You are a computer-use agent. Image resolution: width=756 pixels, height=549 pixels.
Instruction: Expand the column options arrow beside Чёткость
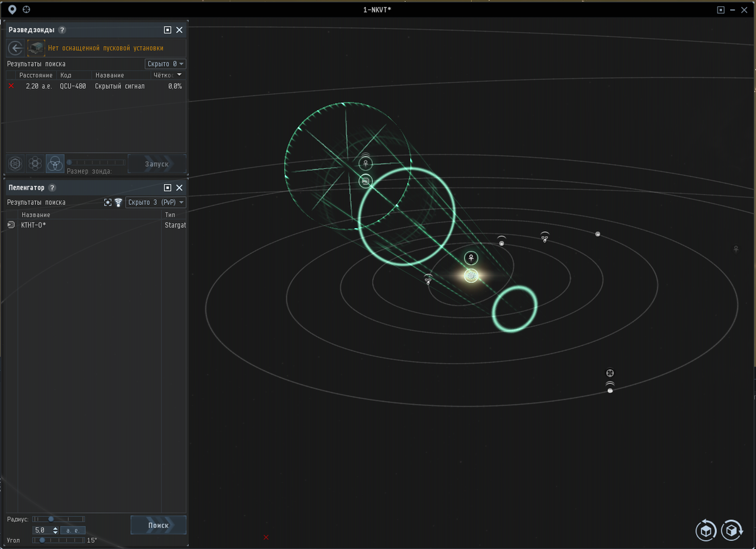click(180, 74)
